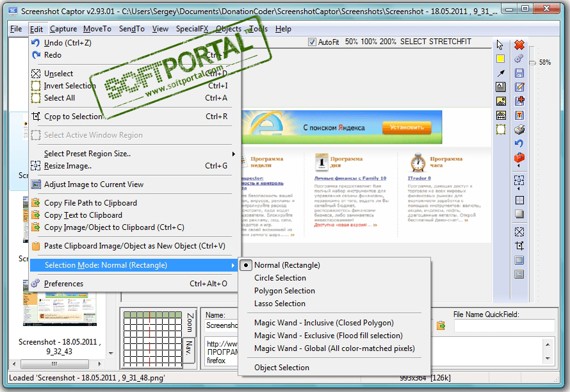Screen dimensions: 570x392
Task: Click Adjust Image to Current View
Action: pos(133,184)
